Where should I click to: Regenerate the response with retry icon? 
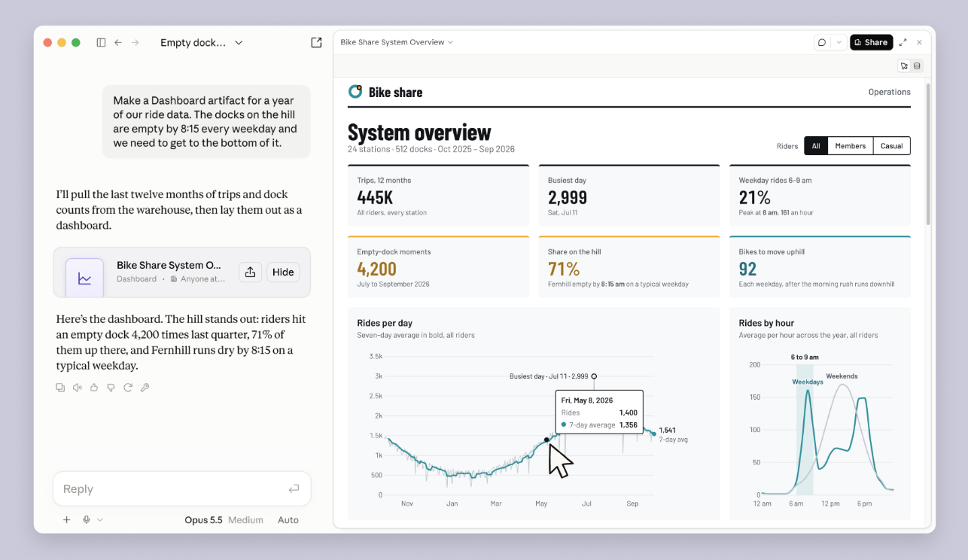point(128,388)
